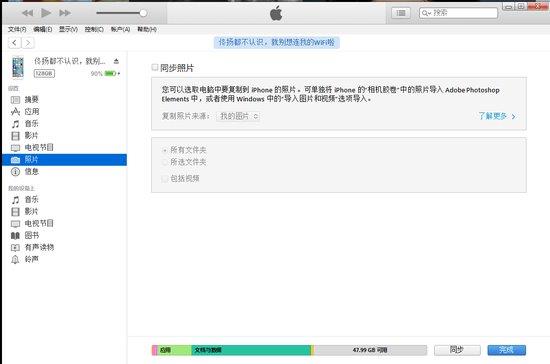Click the settings 影片 film icon
The height and width of the screenshot is (364, 550).
pyautogui.click(x=15, y=136)
